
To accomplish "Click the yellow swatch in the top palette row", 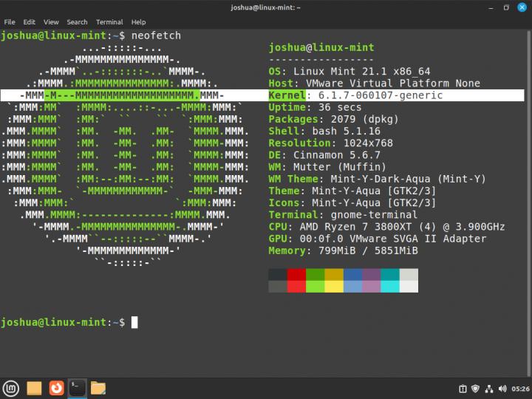I will [334, 274].
